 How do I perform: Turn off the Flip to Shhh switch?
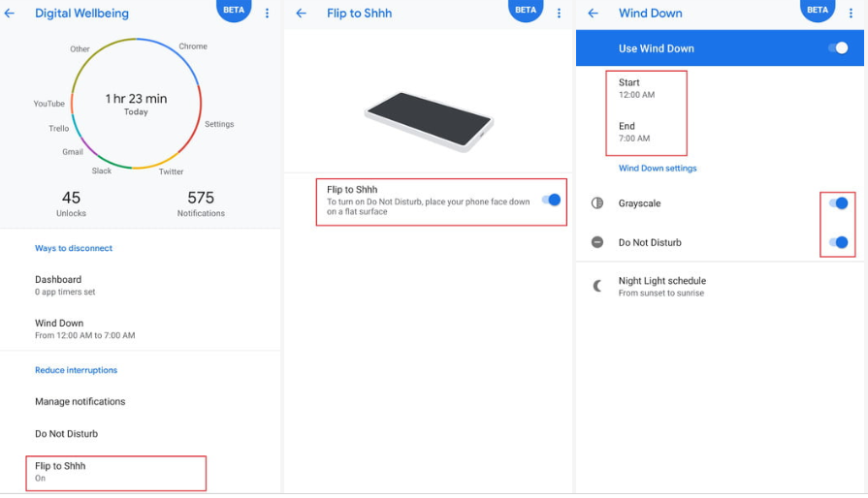551,200
